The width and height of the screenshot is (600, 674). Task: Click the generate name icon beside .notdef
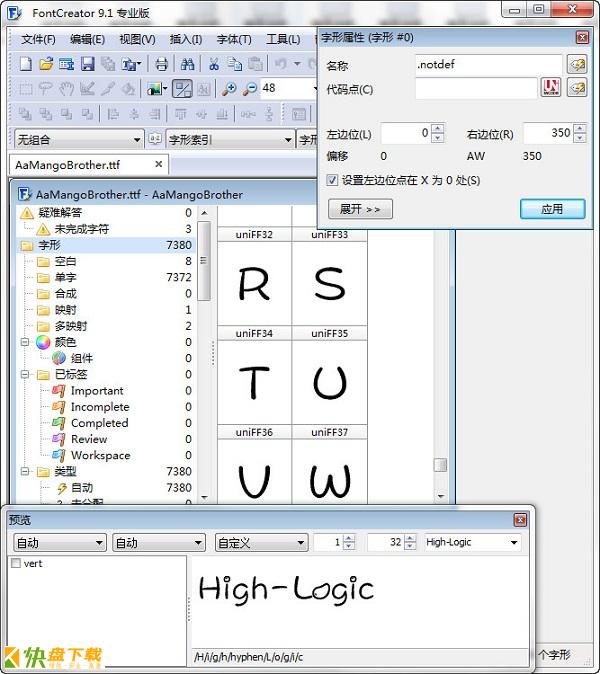pos(577,65)
